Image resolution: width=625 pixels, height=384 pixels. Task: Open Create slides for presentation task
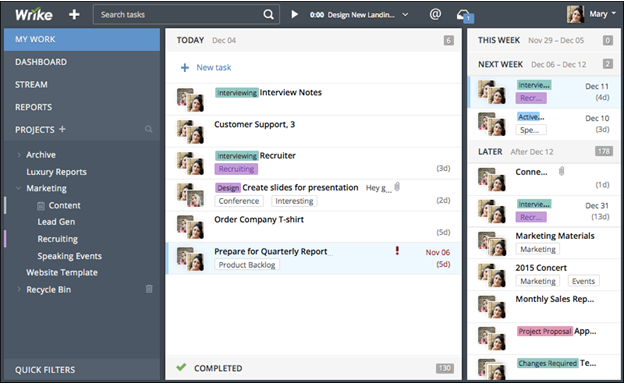click(300, 187)
